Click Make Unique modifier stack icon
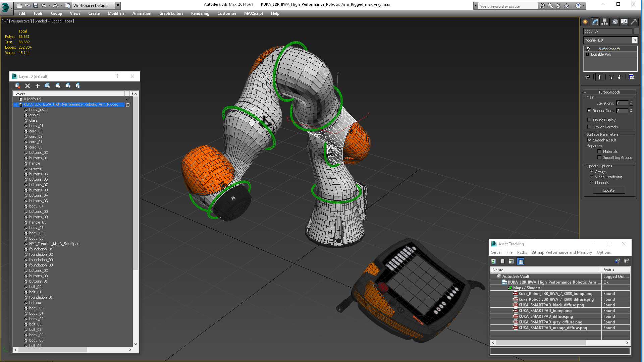 click(611, 77)
